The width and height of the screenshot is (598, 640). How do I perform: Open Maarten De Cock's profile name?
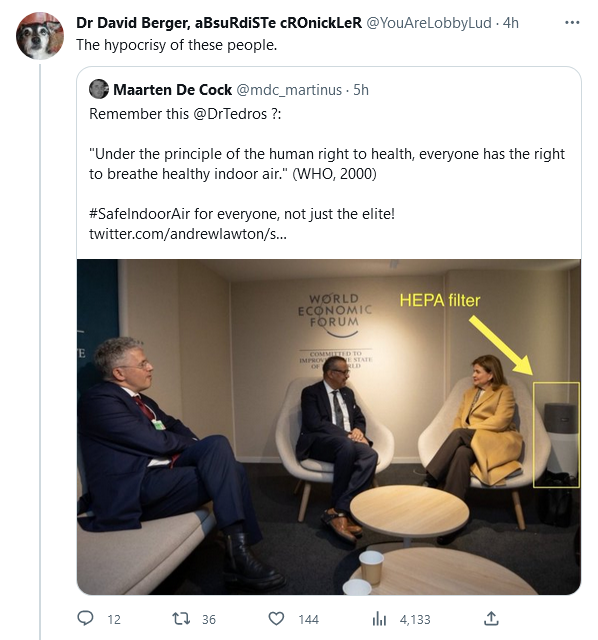pyautogui.click(x=172, y=90)
